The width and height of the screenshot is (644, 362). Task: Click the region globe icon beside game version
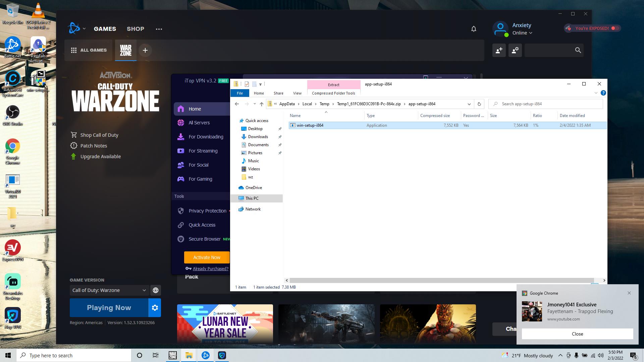(156, 290)
